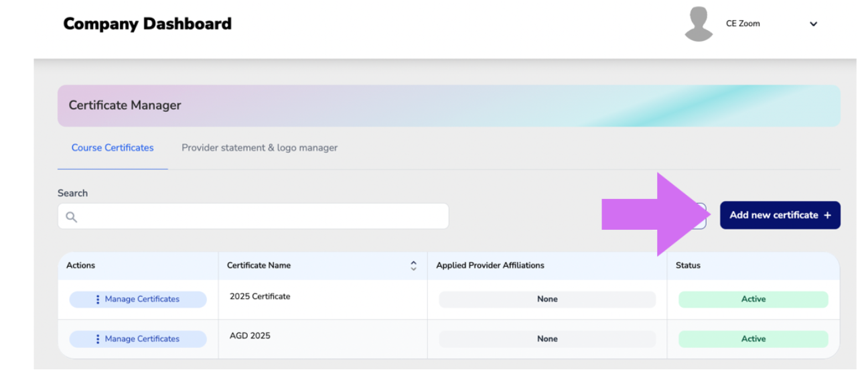
Task: Click the plus icon on Add new certificate
Action: click(x=827, y=215)
